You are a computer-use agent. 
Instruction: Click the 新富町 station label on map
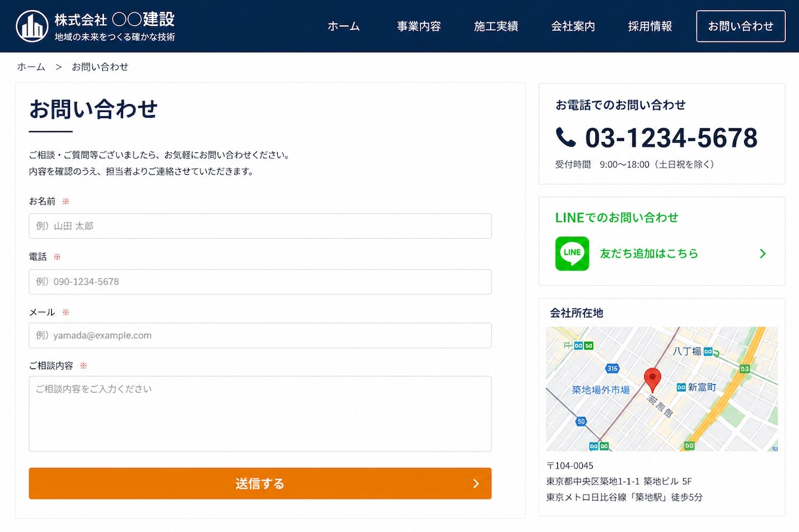[x=702, y=387]
